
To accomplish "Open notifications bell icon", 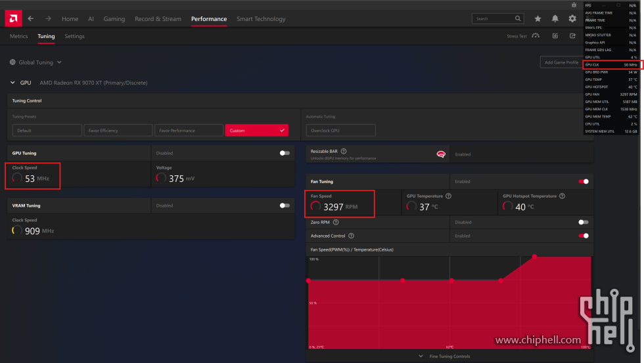I will (x=555, y=18).
